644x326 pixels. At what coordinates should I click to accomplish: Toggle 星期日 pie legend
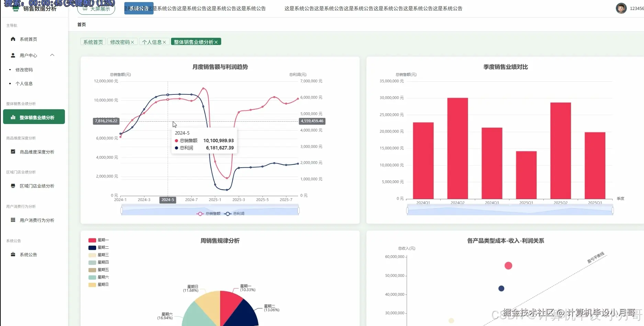(x=99, y=284)
